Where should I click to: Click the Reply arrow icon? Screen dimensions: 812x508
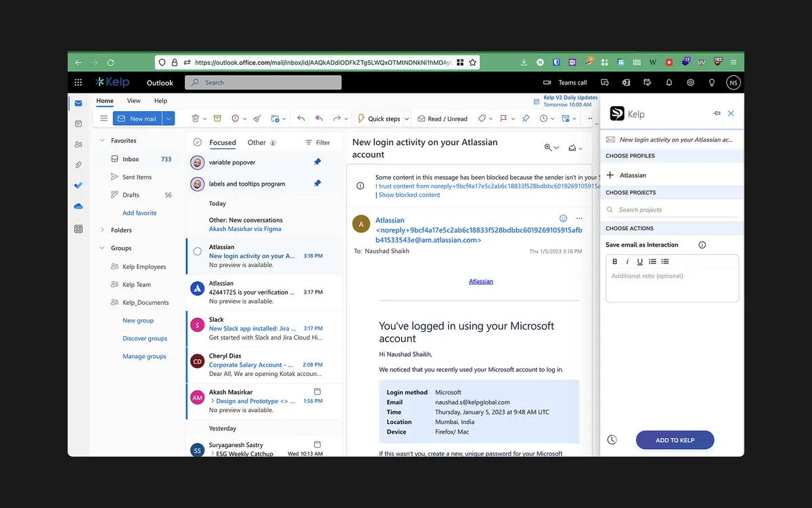click(301, 119)
